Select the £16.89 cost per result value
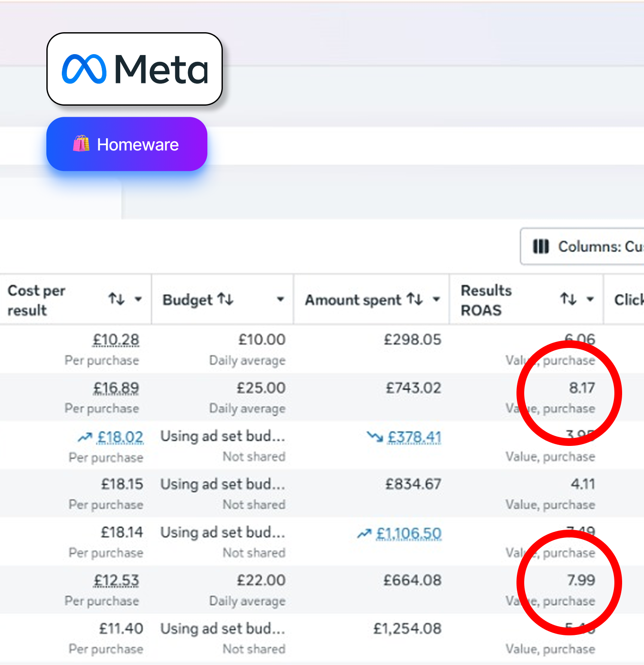 coord(116,388)
